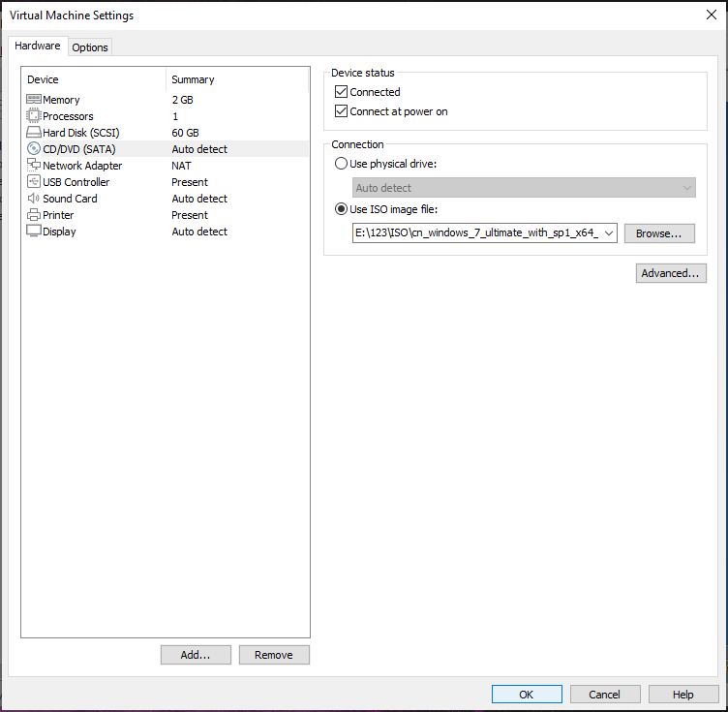
Task: Uncheck the Connected checkbox
Action: (x=341, y=92)
